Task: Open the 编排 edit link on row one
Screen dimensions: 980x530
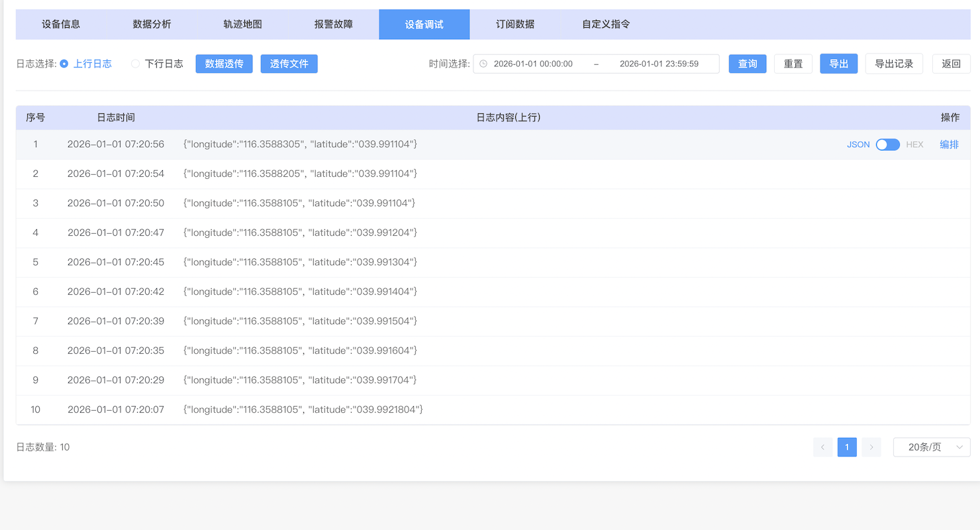Action: (x=949, y=144)
